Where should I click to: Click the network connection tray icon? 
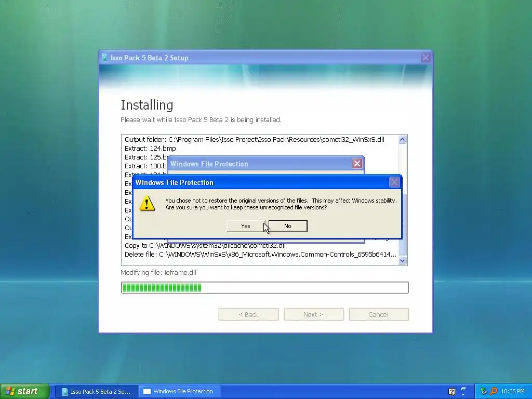[x=484, y=392]
